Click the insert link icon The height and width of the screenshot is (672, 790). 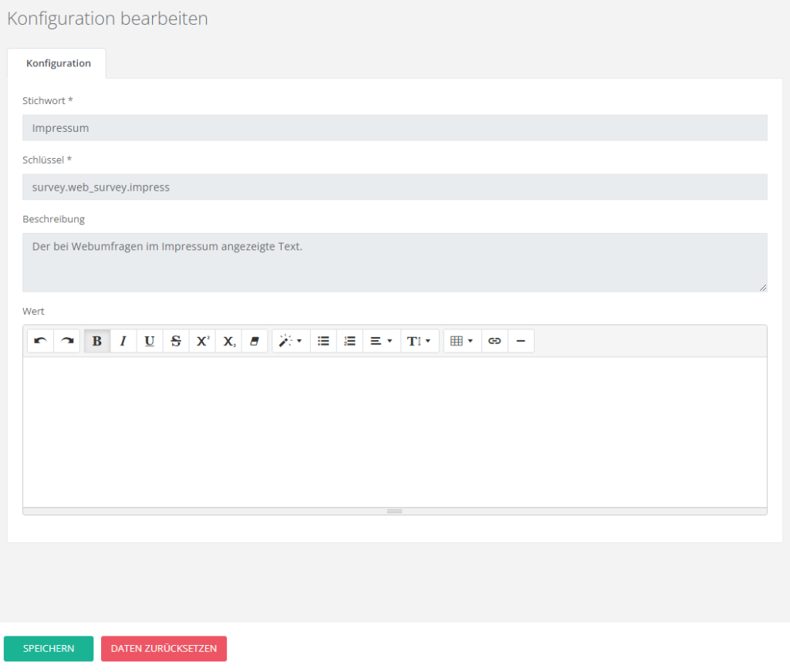pos(495,341)
